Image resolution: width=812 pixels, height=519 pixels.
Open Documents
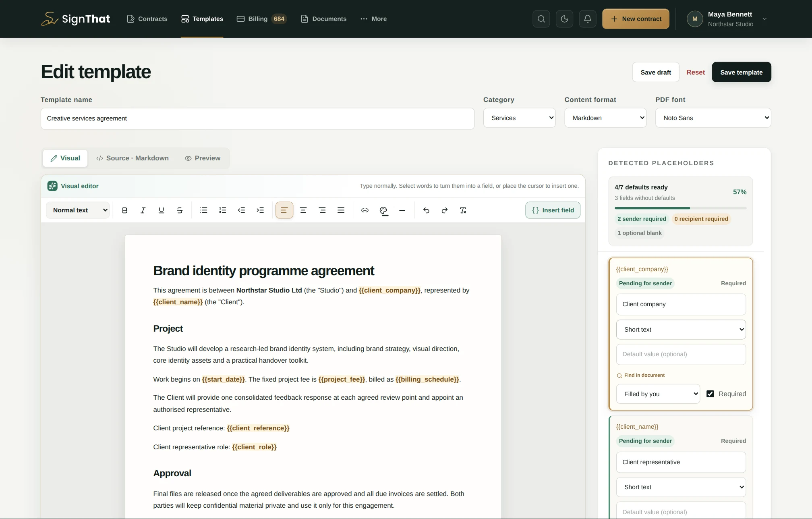(x=323, y=19)
